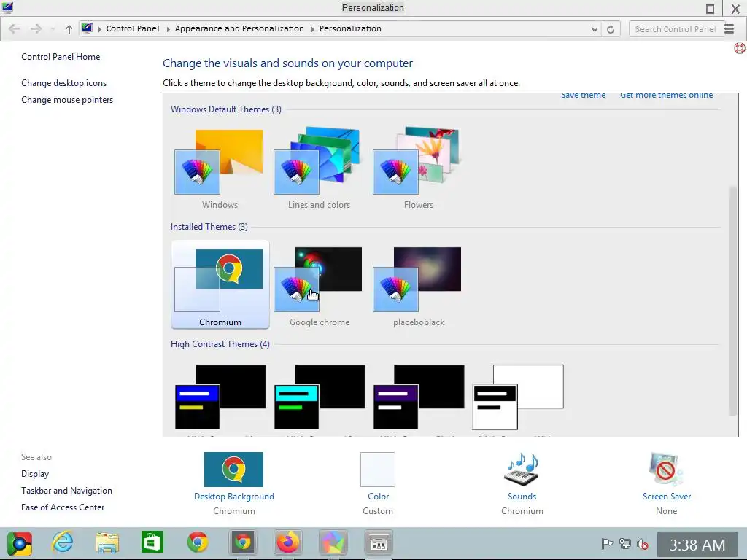Choose the blue-titled high contrast theme
Screen dimensions: 747x560
(x=220, y=397)
